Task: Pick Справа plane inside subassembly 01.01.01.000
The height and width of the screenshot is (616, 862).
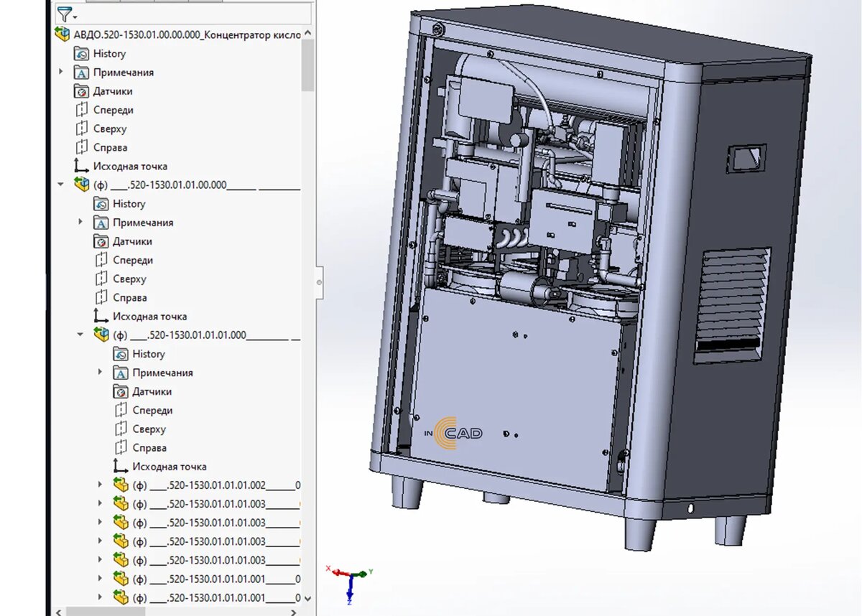Action: (x=140, y=447)
